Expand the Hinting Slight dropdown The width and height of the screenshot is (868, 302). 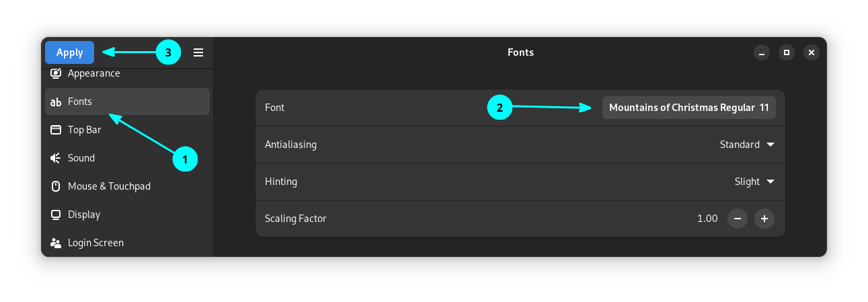754,182
